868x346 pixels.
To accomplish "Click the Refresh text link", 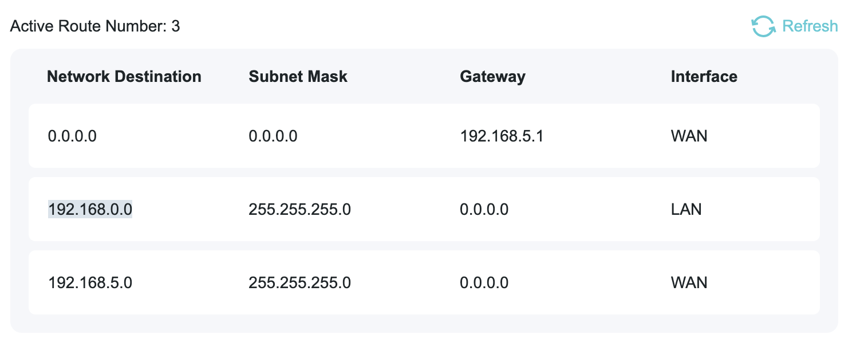I will (810, 26).
